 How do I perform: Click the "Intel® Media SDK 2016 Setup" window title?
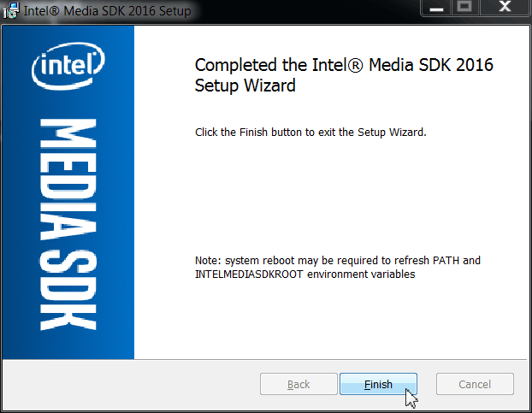[x=107, y=11]
